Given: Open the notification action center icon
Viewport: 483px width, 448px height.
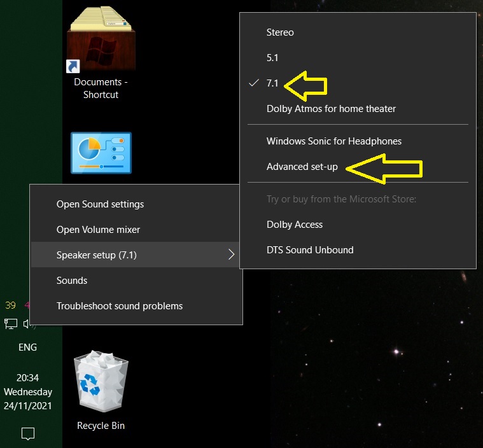Looking at the screenshot, I should pyautogui.click(x=27, y=434).
